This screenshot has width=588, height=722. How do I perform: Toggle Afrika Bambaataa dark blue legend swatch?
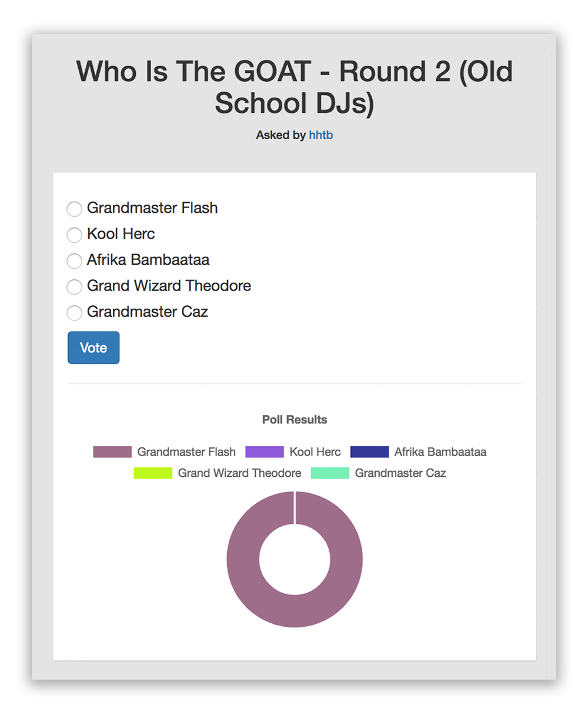[x=369, y=452]
